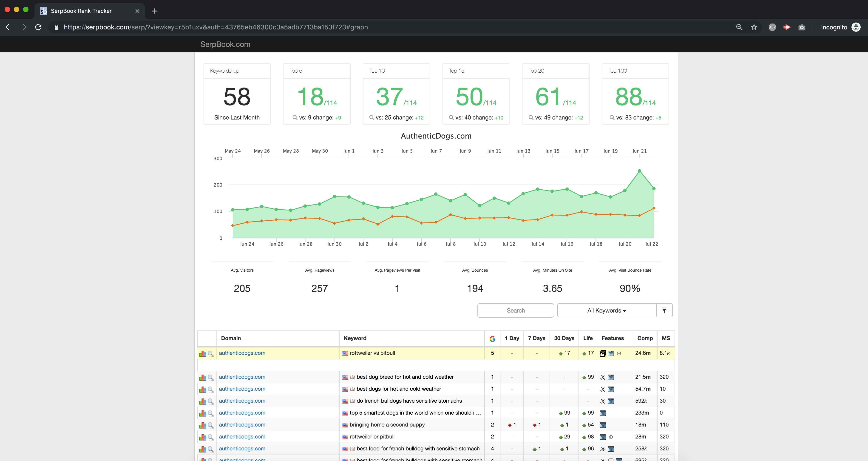This screenshot has height=461, width=868.
Task: Click the magnifier in the Top 100 card
Action: point(612,117)
